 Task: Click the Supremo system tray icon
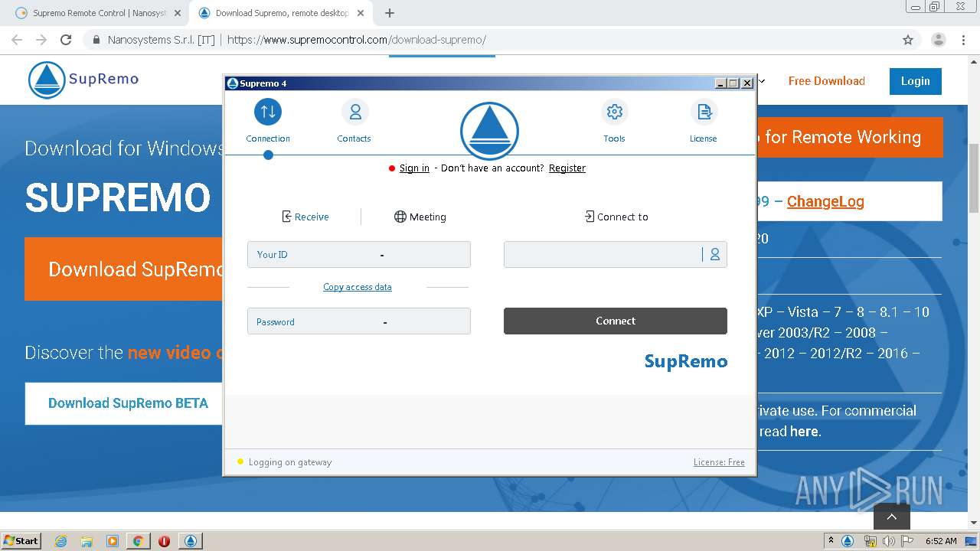point(848,541)
